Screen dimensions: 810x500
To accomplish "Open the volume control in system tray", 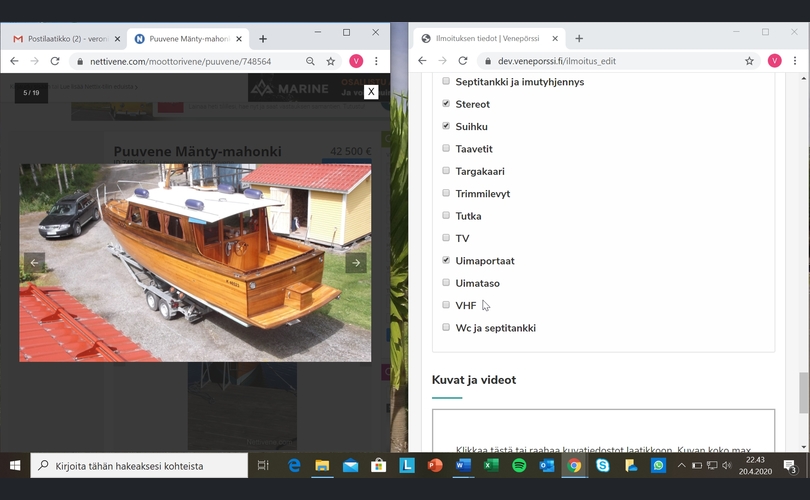I will pyautogui.click(x=727, y=465).
